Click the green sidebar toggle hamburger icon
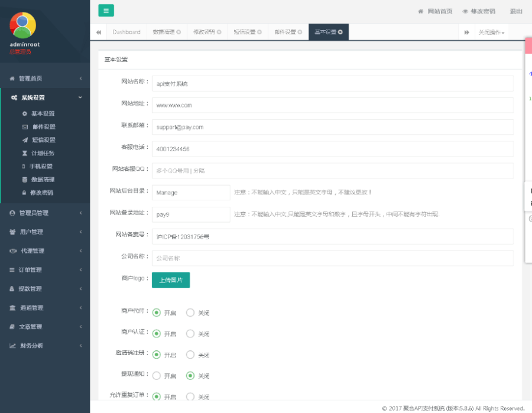Image resolution: width=532 pixels, height=413 pixels. 106,11
